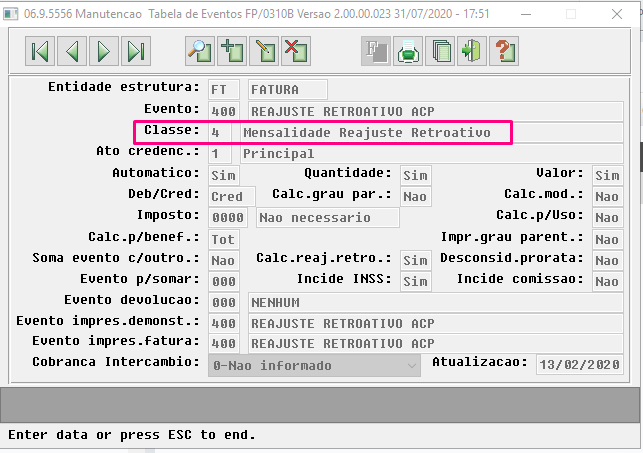643x453 pixels.
Task: Select Evento impres.demonst. code 400
Action: coord(223,323)
